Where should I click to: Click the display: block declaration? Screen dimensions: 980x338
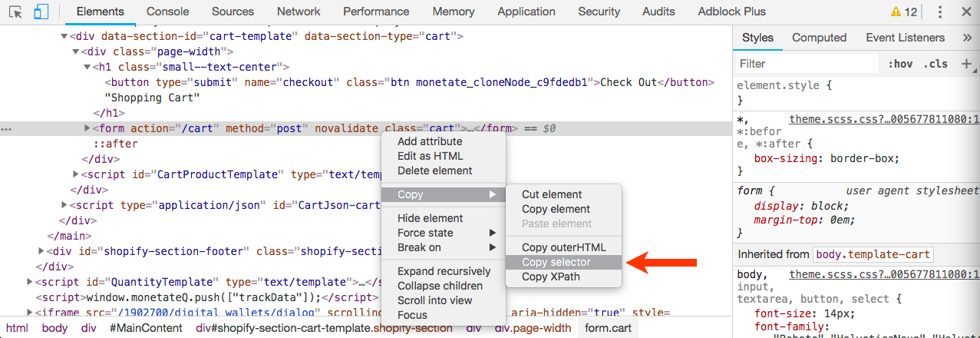coord(801,206)
